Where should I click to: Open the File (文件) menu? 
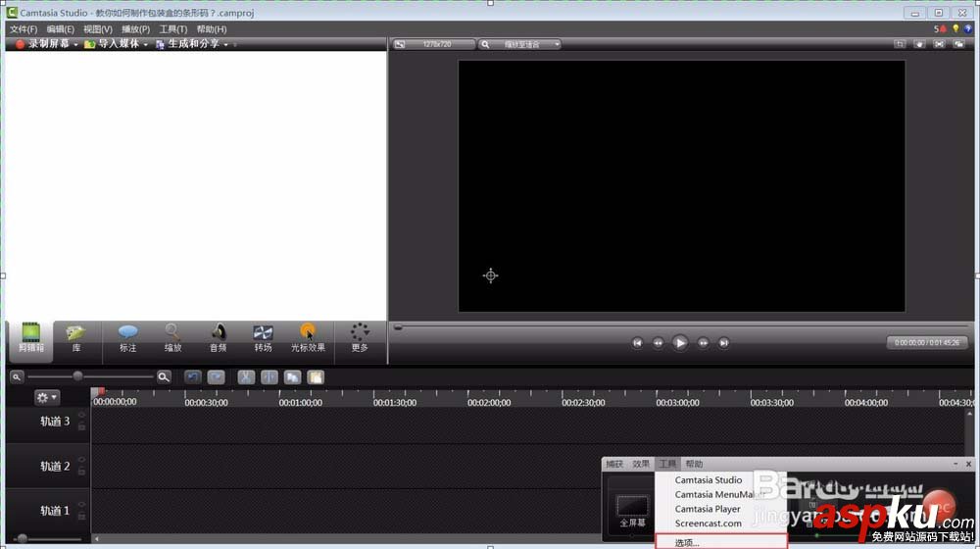pos(24,29)
